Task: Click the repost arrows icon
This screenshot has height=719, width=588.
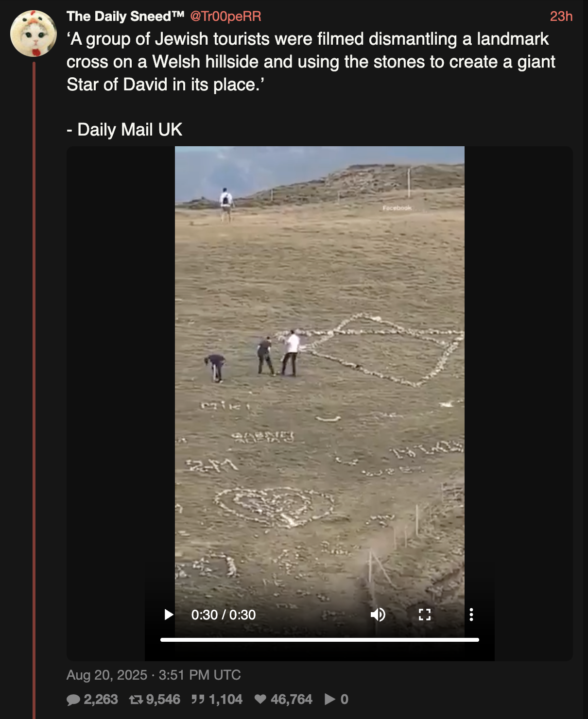Action: pos(136,700)
